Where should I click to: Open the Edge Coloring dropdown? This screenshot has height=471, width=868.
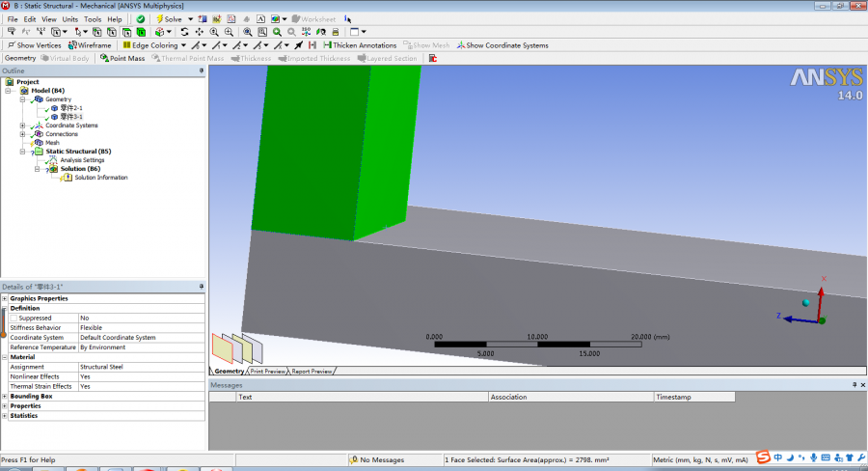[x=181, y=45]
